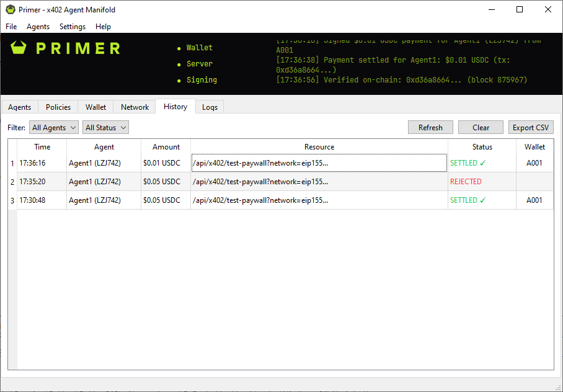Click the resource cell in the REJECTED row
The height and width of the screenshot is (392, 563).
319,182
